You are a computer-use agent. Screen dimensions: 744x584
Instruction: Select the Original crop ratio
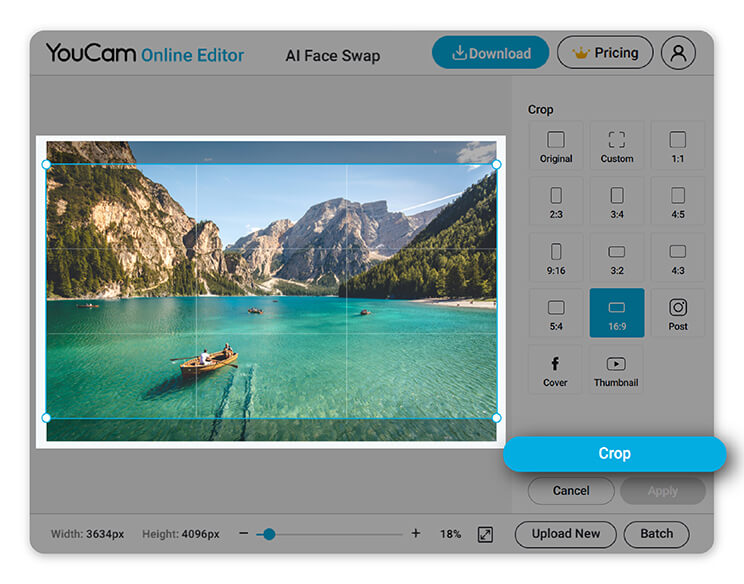[556, 146]
